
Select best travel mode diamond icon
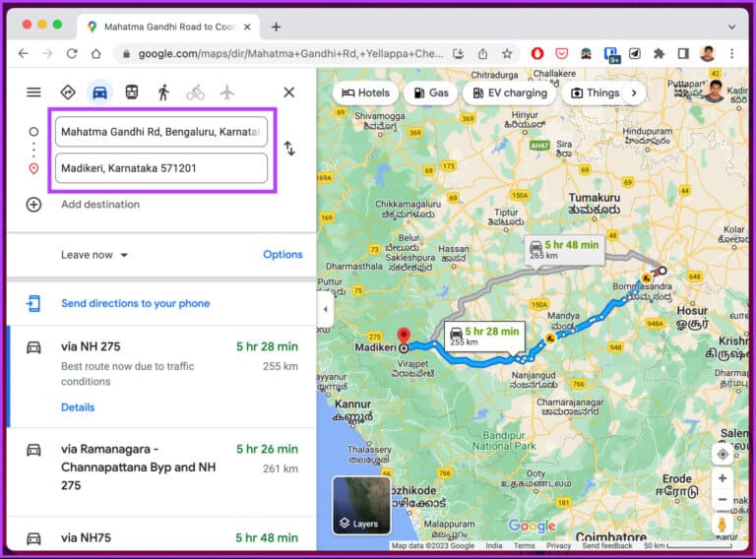click(x=68, y=93)
